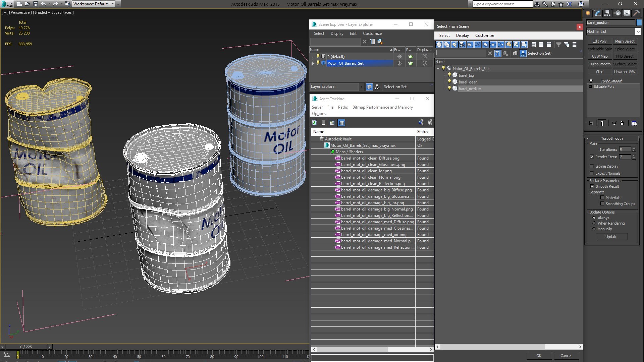Open Edit menu in Scene Explorer
This screenshot has width=644, height=362.
(353, 34)
